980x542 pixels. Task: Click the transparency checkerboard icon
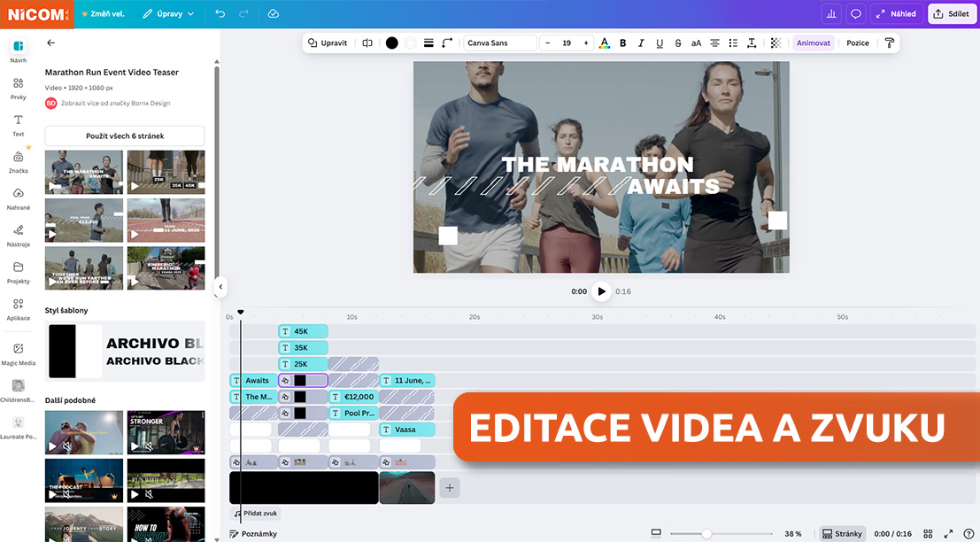(776, 43)
